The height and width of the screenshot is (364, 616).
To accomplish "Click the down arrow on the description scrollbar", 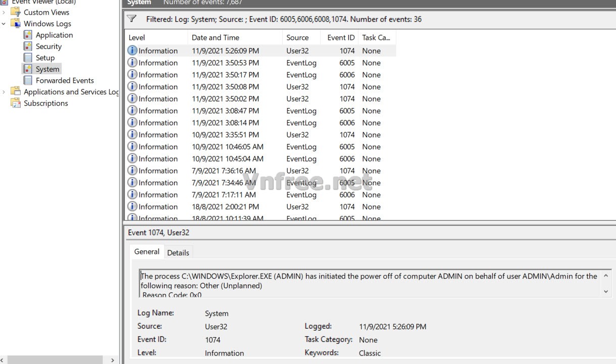I will (x=606, y=291).
